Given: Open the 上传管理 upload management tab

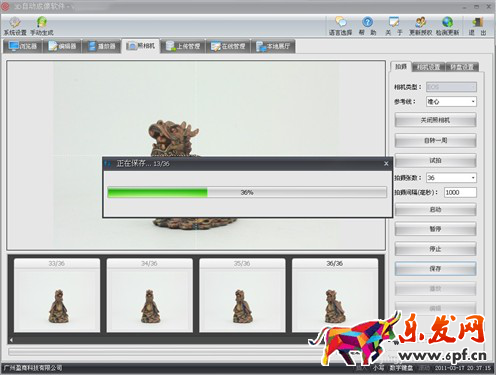Looking at the screenshot, I should [x=183, y=46].
